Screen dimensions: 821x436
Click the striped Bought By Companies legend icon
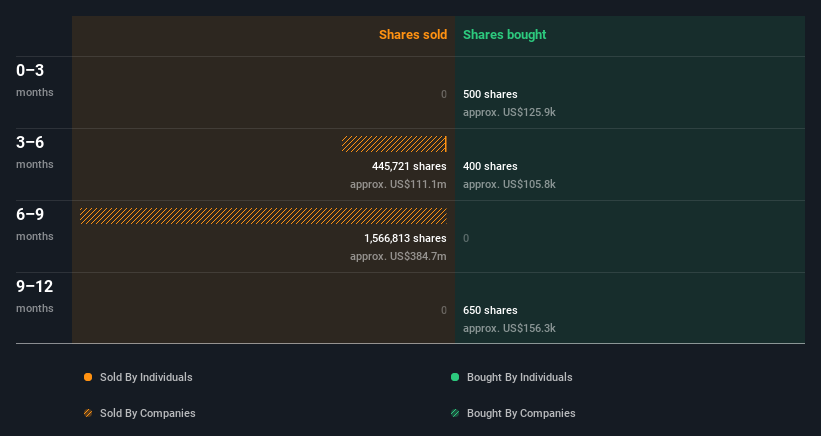pos(455,413)
